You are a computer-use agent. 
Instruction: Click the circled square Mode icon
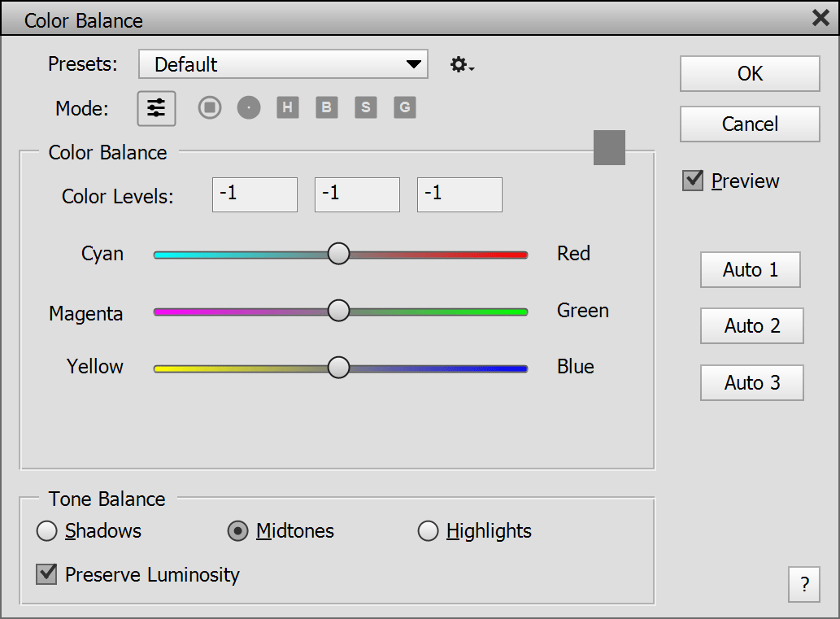[210, 107]
